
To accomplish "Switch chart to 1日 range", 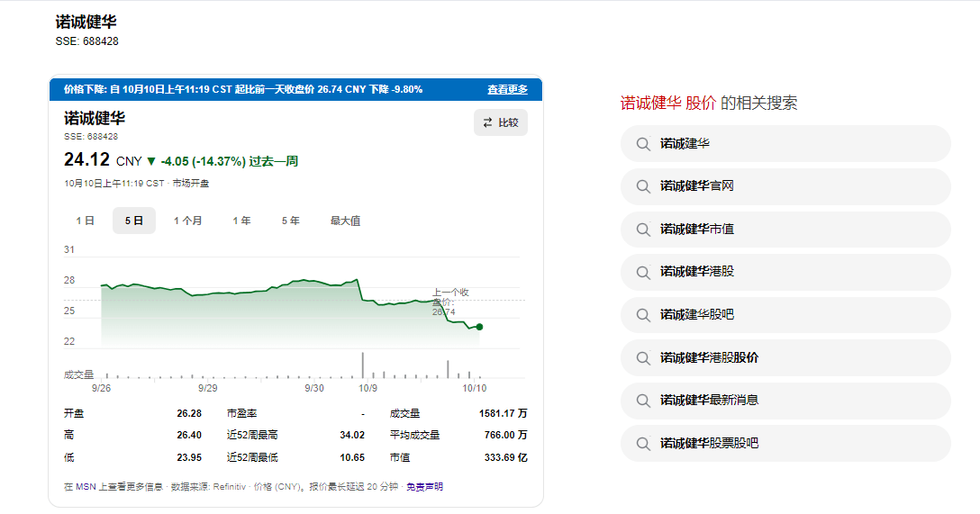I will click(85, 221).
